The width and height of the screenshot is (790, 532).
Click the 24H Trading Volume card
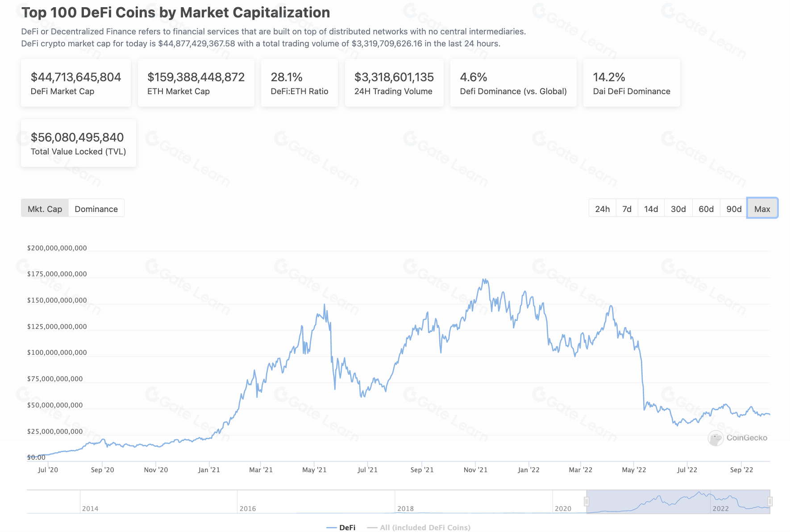394,83
